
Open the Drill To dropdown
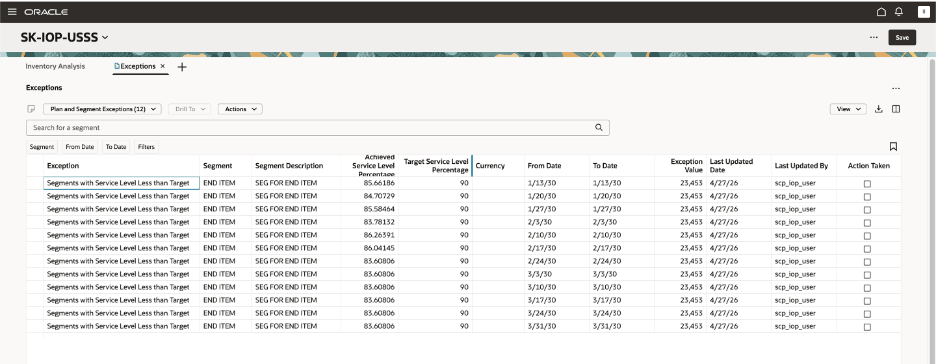189,109
